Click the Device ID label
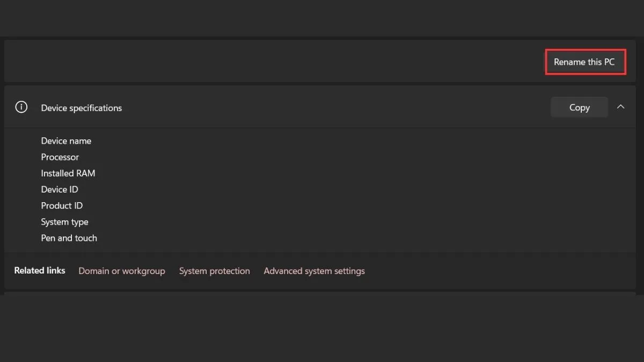The width and height of the screenshot is (644, 362). coord(60,189)
